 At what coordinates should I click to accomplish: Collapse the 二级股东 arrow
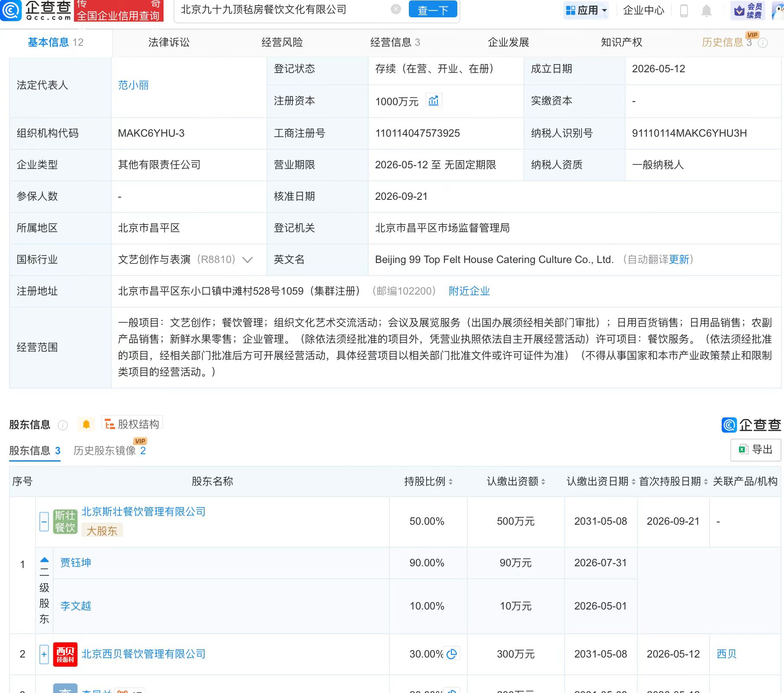(44, 560)
